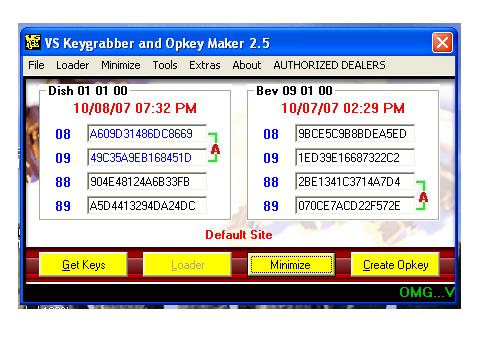Open the About menu
502x360 pixels.
pos(247,65)
